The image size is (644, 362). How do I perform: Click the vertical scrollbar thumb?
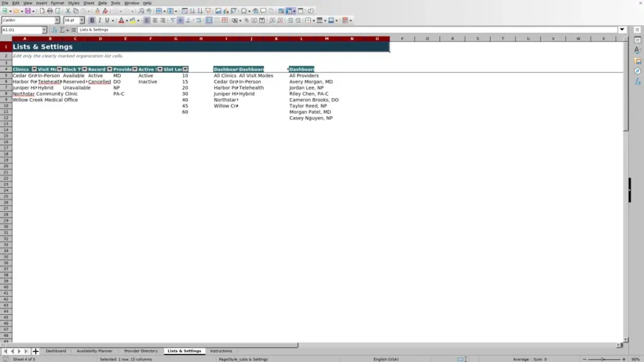[x=626, y=86]
